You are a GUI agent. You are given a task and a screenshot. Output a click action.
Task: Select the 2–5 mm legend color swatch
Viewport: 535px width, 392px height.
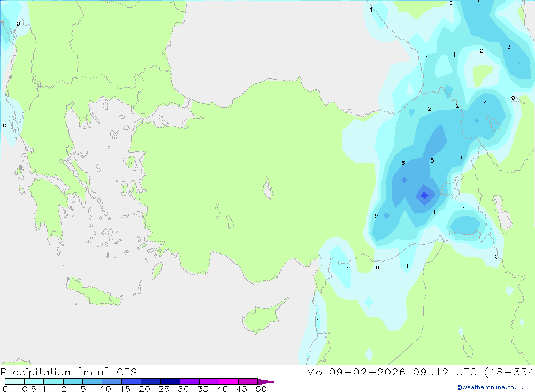pyautogui.click(x=73, y=381)
